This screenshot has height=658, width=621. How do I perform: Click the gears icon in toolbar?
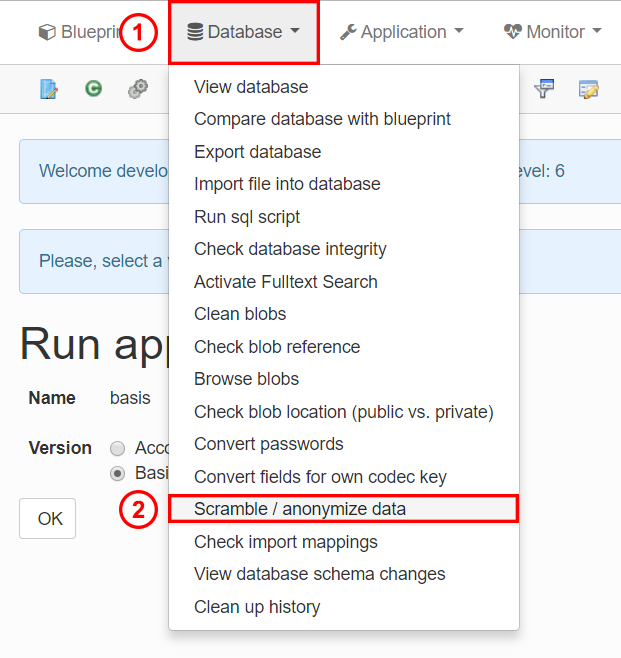[138, 89]
